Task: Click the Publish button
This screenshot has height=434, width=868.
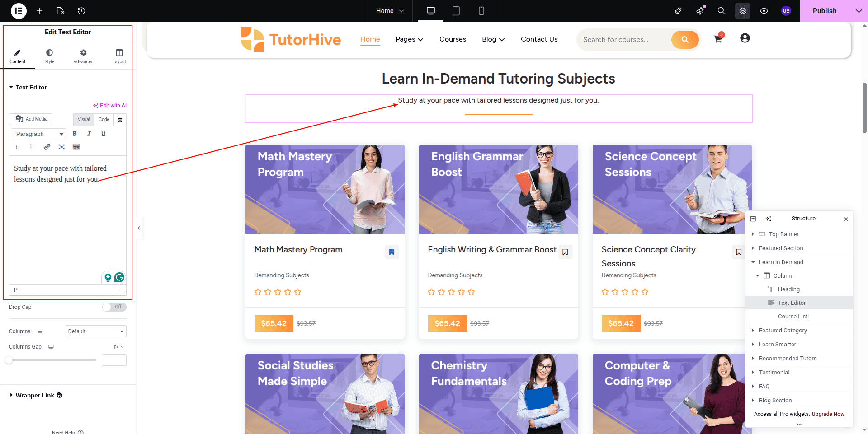Action: coord(825,11)
